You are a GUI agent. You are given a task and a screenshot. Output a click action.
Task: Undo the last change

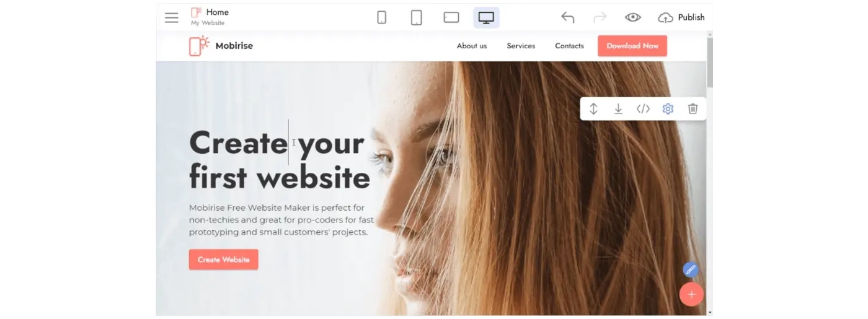(568, 17)
